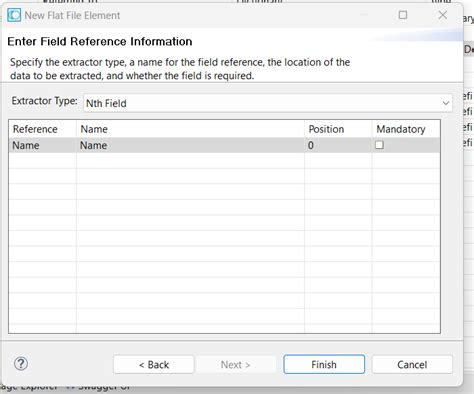
Task: Open help via the question mark icon
Action: point(21,364)
